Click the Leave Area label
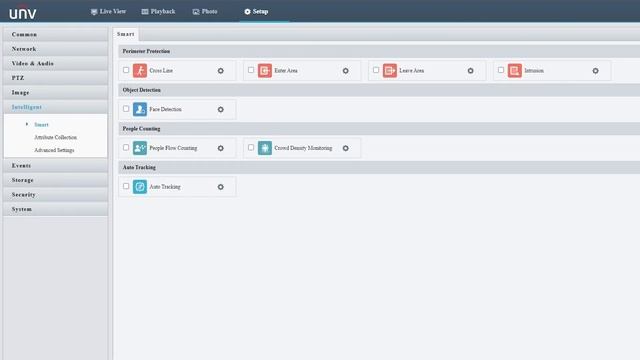 point(411,71)
